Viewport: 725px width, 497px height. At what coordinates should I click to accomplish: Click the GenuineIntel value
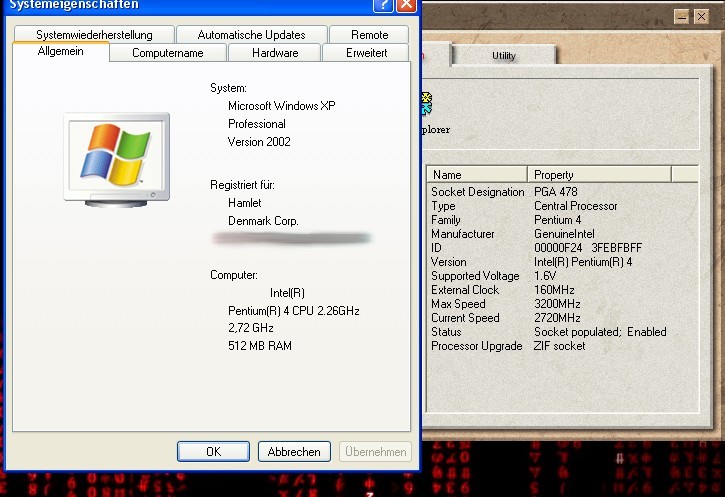(x=564, y=233)
